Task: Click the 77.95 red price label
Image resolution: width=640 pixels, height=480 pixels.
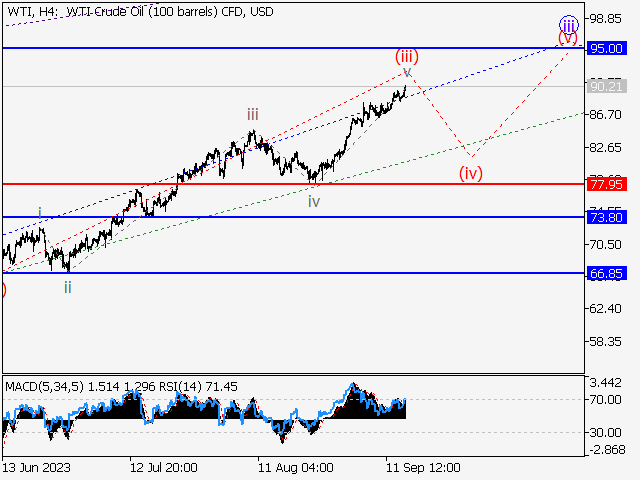Action: (607, 184)
